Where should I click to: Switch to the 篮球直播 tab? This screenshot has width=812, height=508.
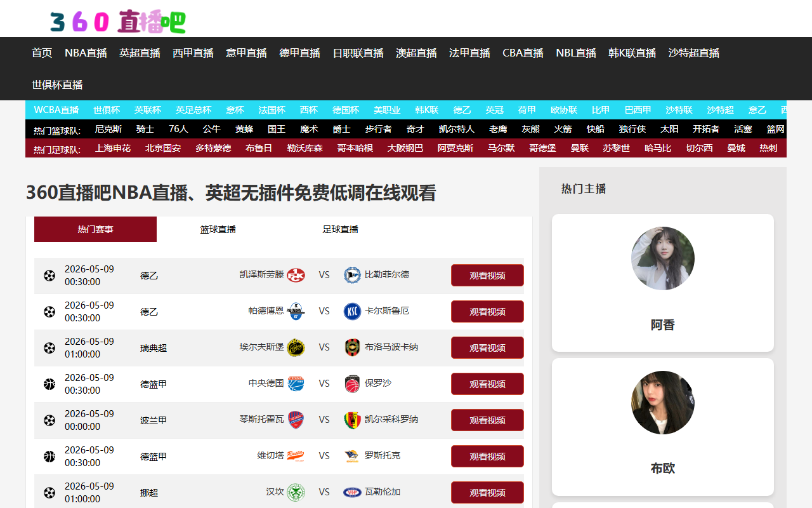click(x=218, y=229)
